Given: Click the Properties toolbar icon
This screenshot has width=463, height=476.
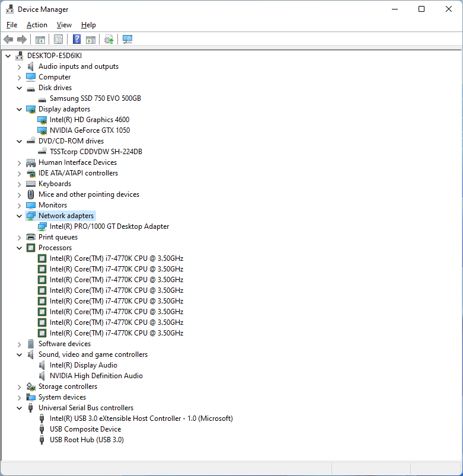Looking at the screenshot, I should [58, 40].
